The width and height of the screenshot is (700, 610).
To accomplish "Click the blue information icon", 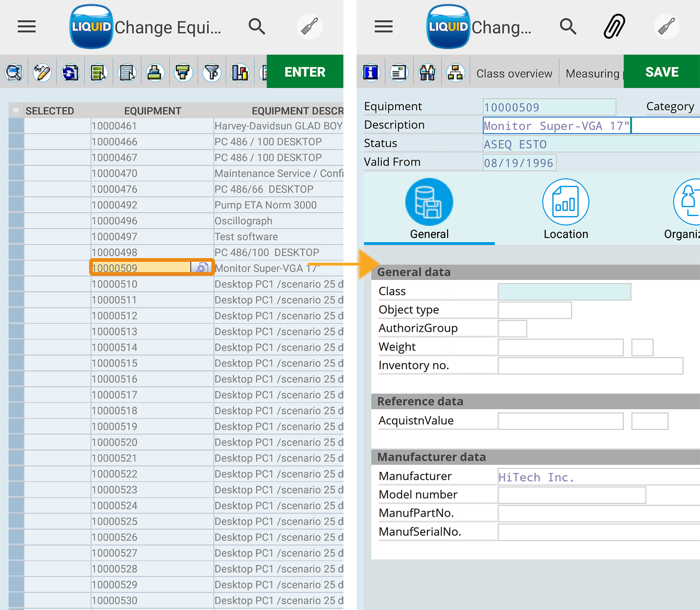I will (371, 72).
